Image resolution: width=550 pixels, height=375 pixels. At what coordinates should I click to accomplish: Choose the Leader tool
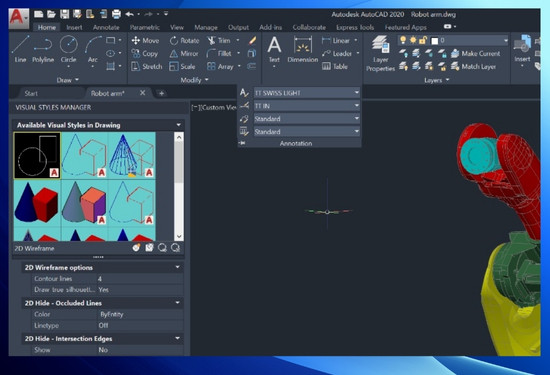point(337,54)
